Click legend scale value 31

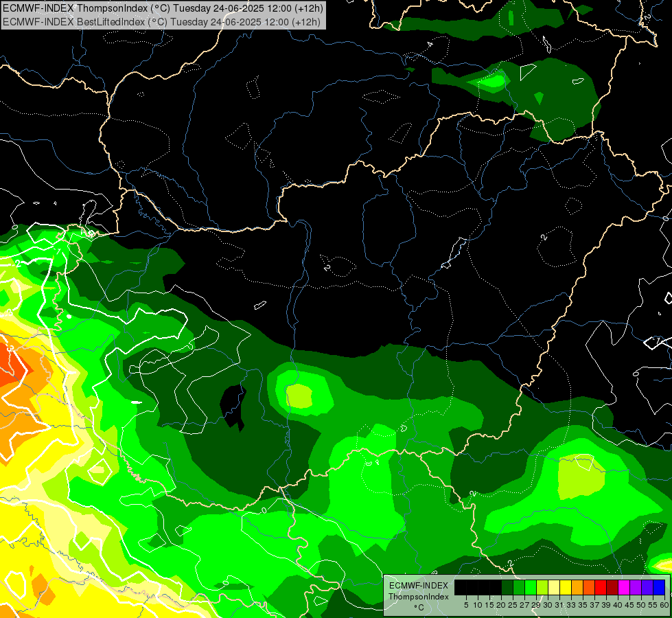tap(559, 605)
